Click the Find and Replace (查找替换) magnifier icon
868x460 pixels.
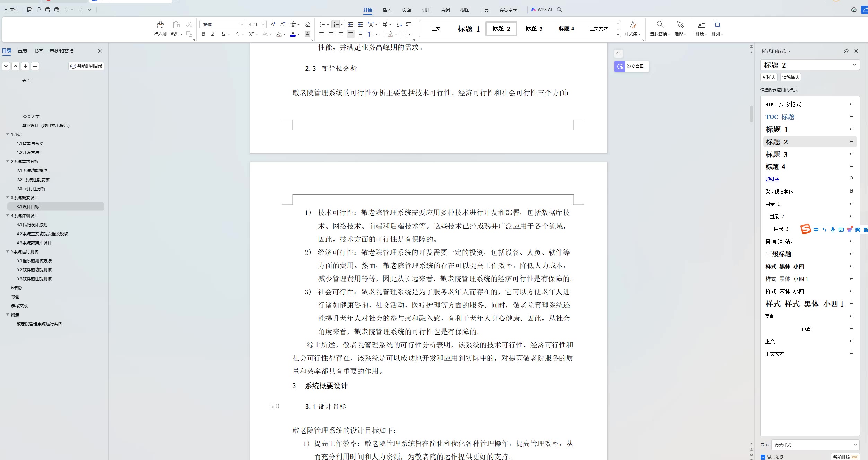coord(660,25)
